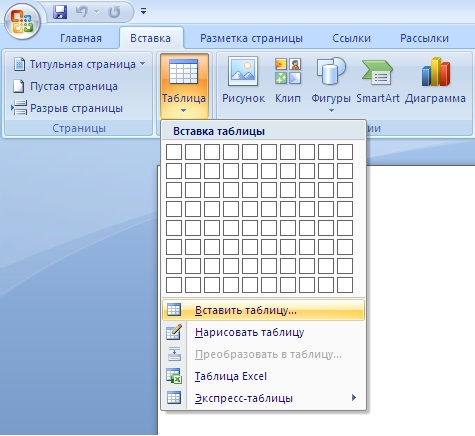
Task: Save document with floppy disk icon
Action: click(60, 12)
